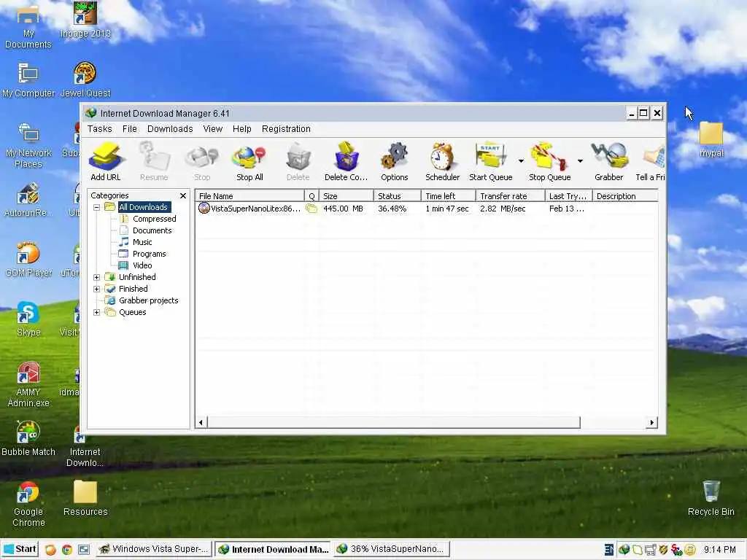The height and width of the screenshot is (560, 747).
Task: Switch to Windows Vista Super taskbar window
Action: pos(153,549)
